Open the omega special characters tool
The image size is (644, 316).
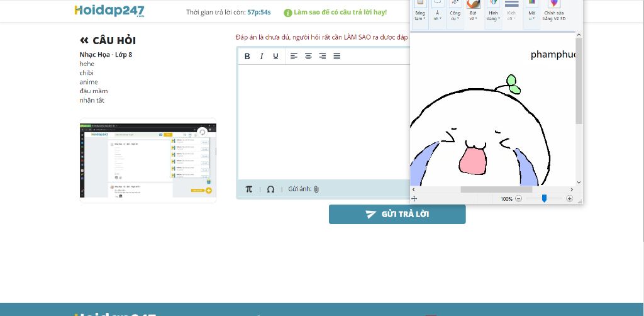click(270, 189)
